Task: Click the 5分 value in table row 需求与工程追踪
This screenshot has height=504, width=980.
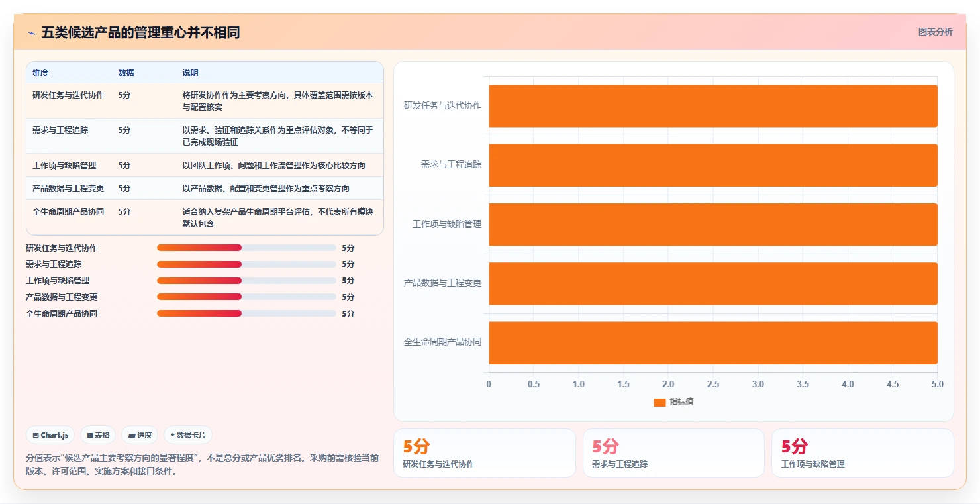Action: tap(124, 130)
